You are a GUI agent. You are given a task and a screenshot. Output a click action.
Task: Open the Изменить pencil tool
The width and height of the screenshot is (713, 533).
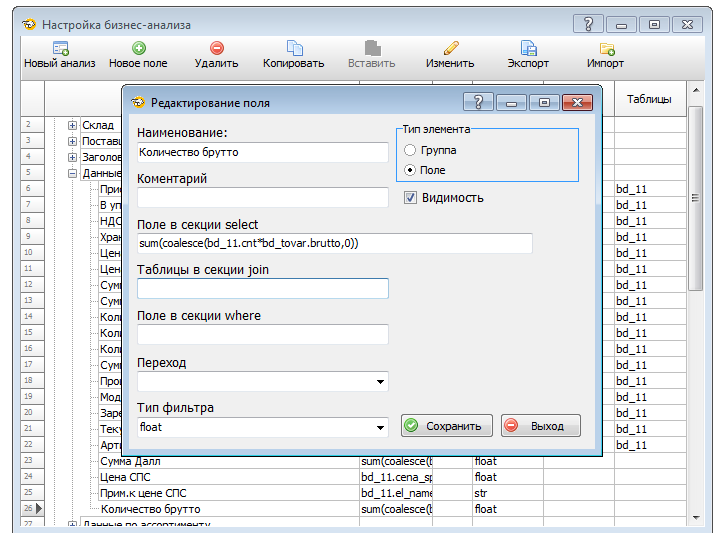450,48
